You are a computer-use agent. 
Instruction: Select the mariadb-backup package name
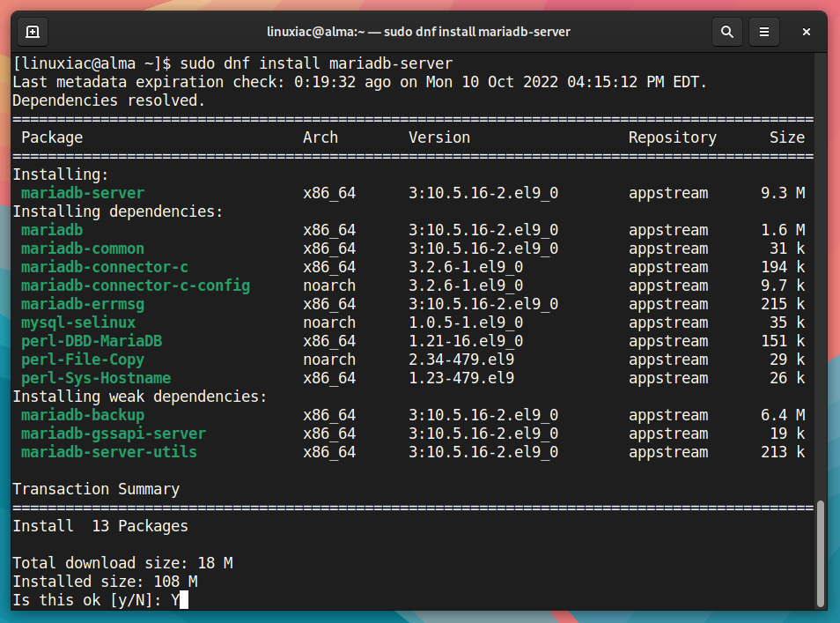point(83,415)
